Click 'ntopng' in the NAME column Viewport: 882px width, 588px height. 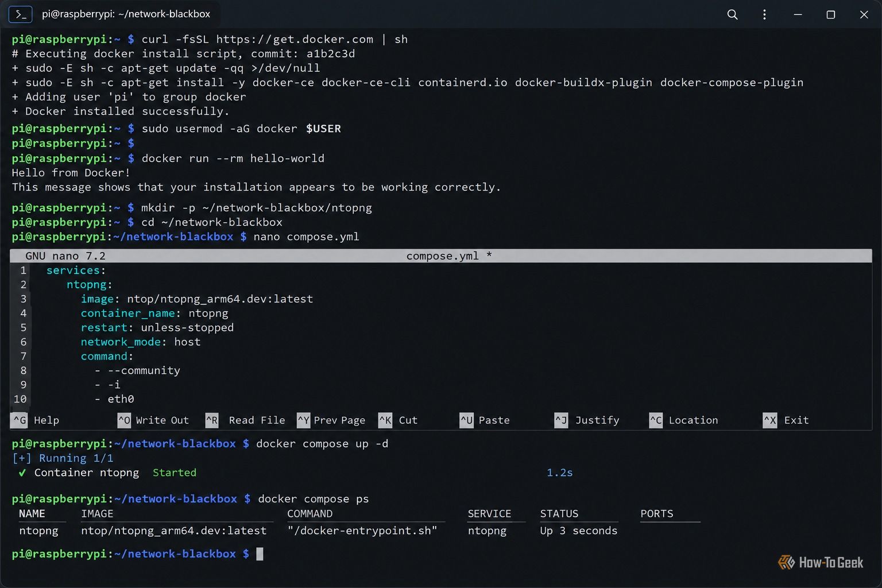pyautogui.click(x=38, y=531)
